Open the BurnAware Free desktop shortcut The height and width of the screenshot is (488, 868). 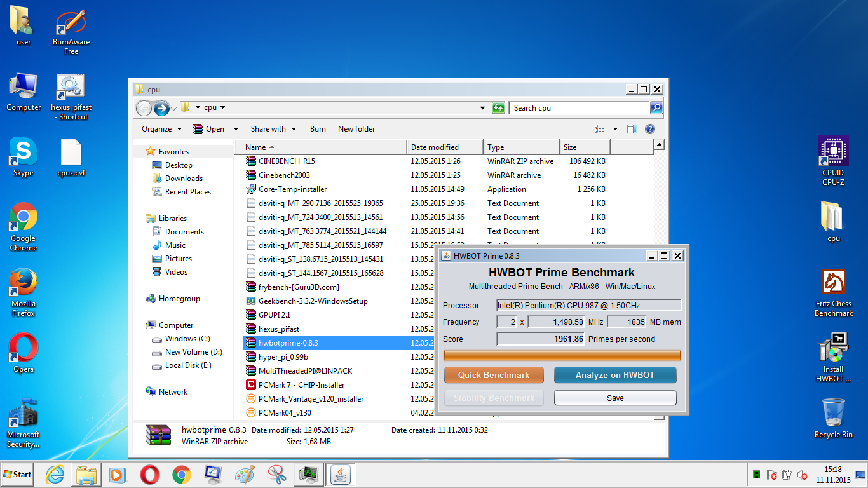[x=71, y=32]
